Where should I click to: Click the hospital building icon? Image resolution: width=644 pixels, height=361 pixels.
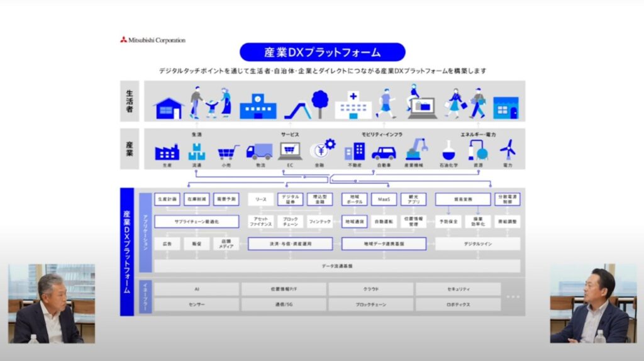(353, 106)
